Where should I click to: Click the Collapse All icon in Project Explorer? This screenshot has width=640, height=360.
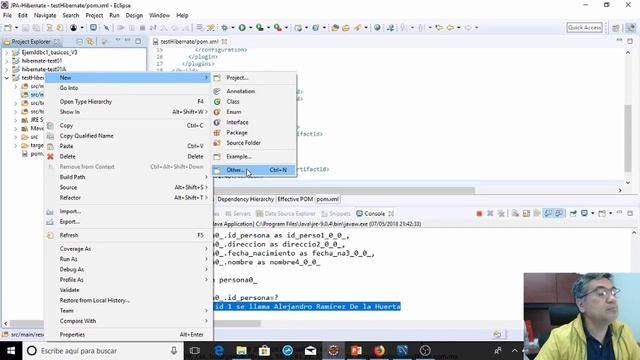80,41
